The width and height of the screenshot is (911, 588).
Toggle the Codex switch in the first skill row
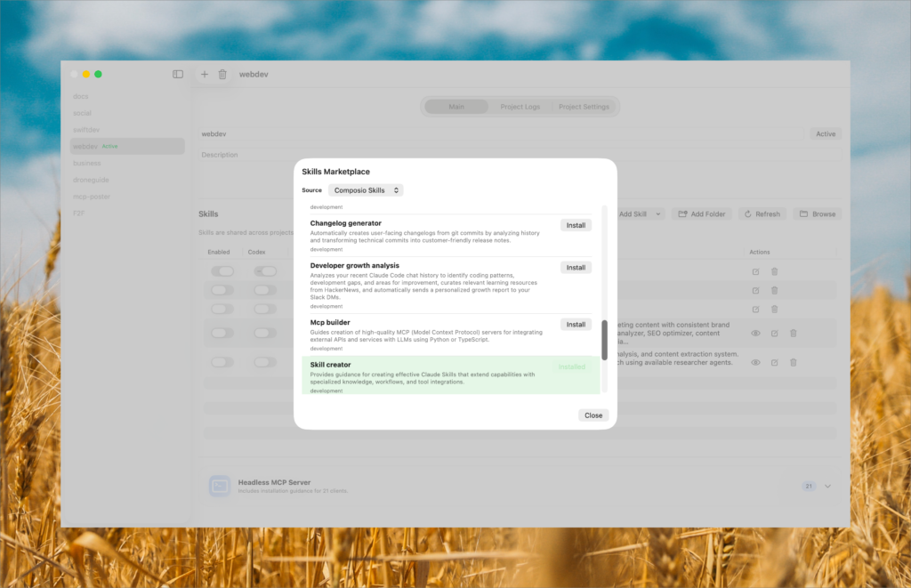click(x=264, y=271)
